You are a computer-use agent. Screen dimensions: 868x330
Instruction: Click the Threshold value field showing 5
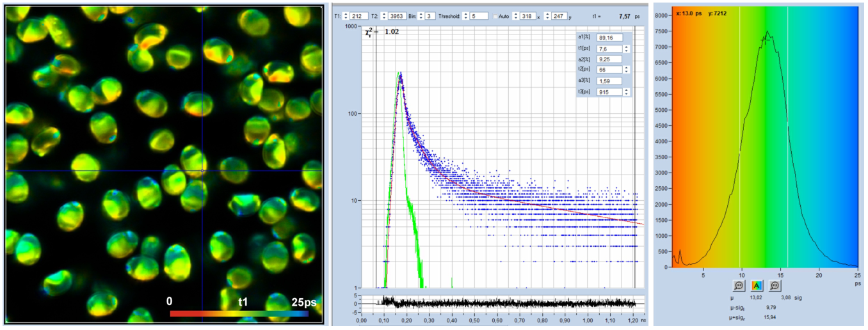(x=478, y=16)
